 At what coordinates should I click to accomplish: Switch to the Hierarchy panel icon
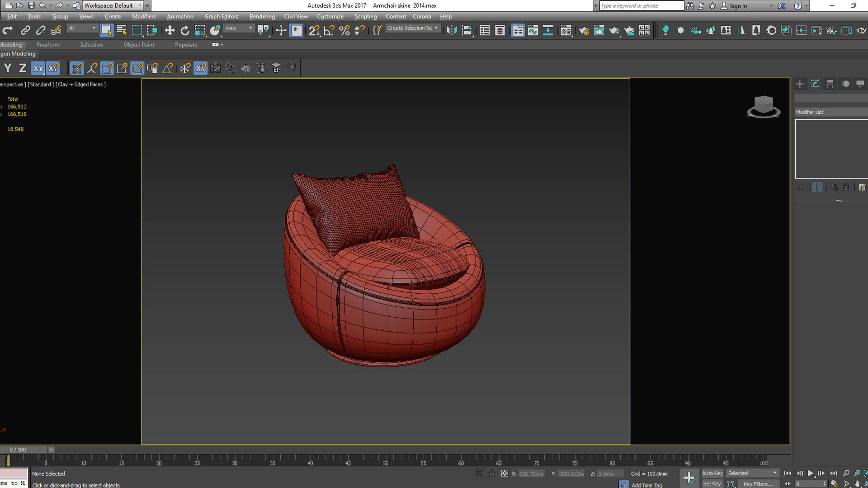tap(830, 84)
